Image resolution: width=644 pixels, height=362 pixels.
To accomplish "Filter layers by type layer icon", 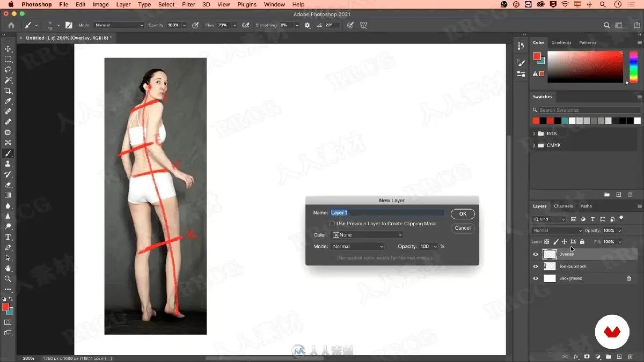I will (592, 219).
